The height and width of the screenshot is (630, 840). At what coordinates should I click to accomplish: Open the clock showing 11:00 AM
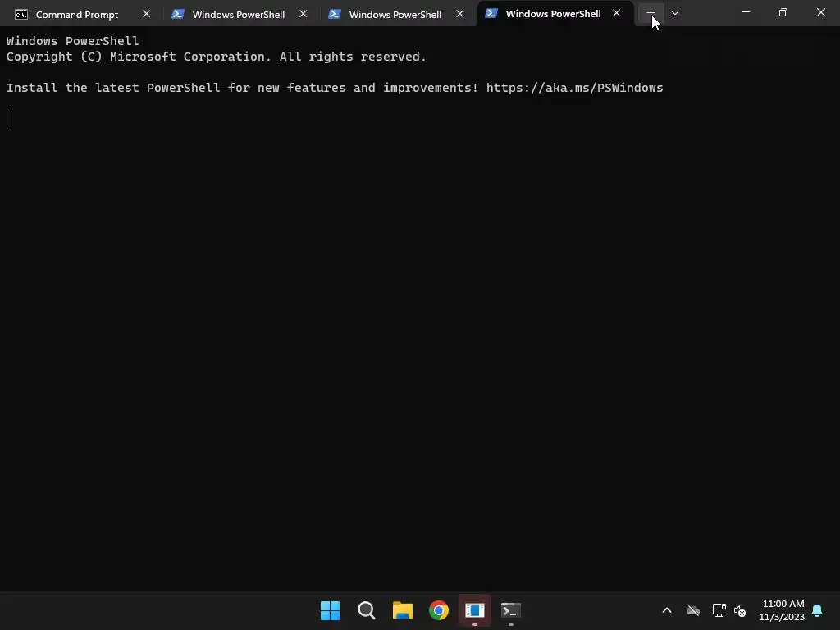(x=782, y=610)
